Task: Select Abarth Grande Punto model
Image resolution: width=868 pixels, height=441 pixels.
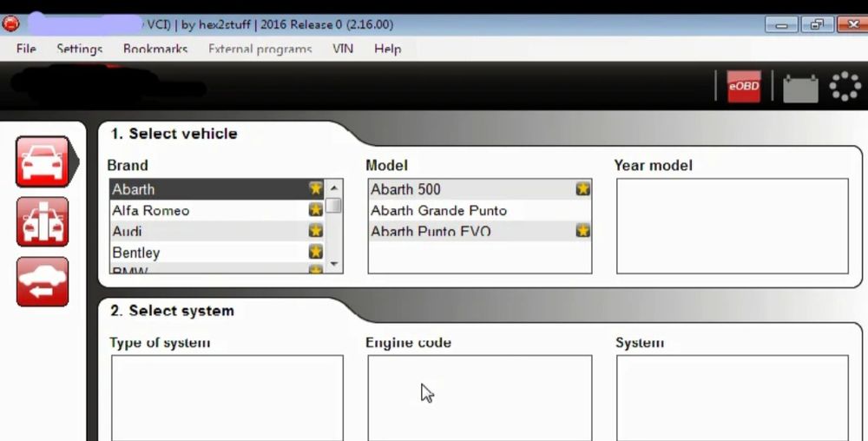Action: coord(479,210)
